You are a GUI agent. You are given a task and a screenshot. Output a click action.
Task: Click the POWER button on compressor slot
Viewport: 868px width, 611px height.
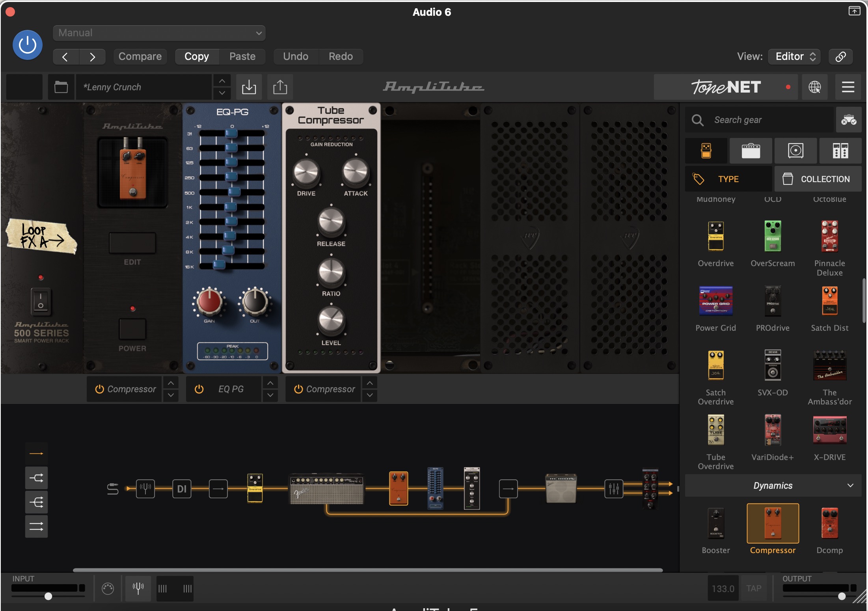pos(132,329)
